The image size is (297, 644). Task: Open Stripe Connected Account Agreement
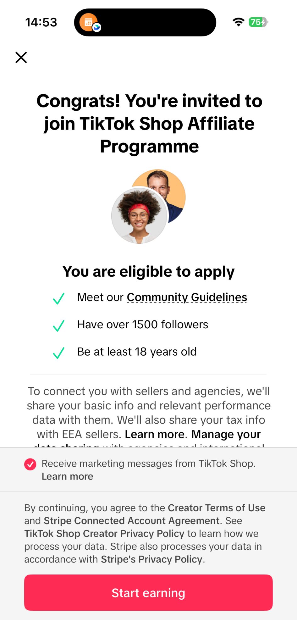point(131,521)
